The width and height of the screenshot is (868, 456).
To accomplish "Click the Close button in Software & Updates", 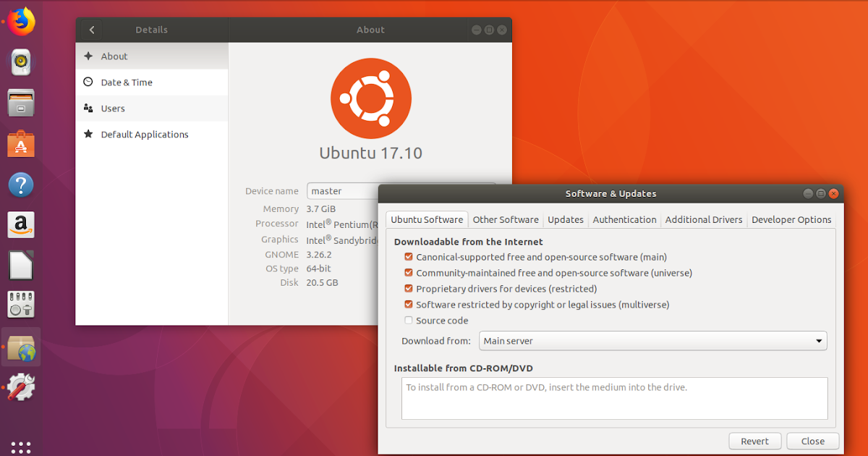I will (812, 441).
